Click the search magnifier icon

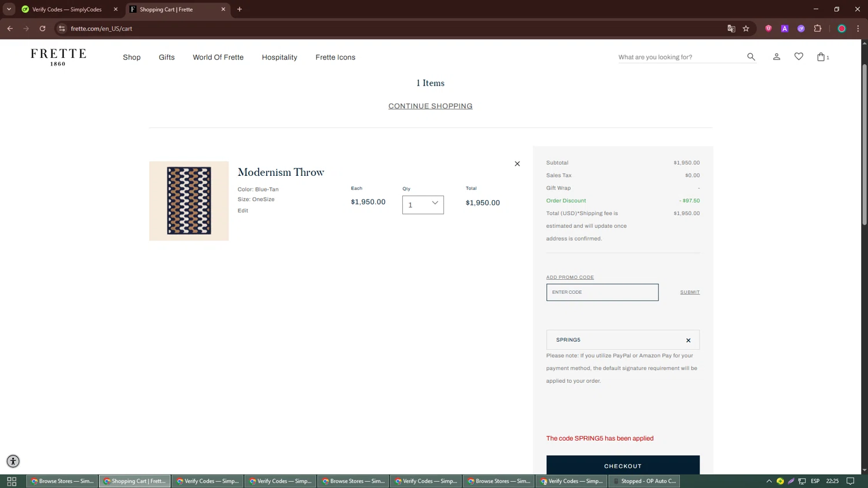(x=751, y=57)
